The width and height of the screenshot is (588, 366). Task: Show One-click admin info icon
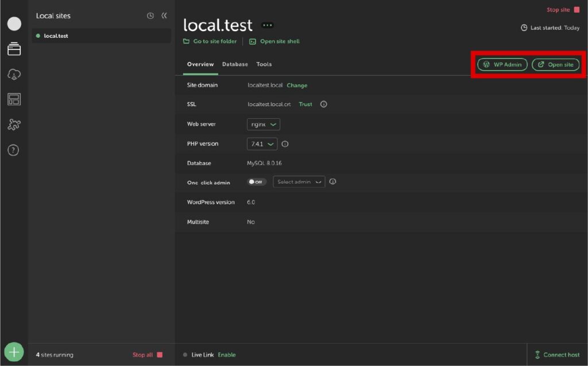click(x=332, y=182)
